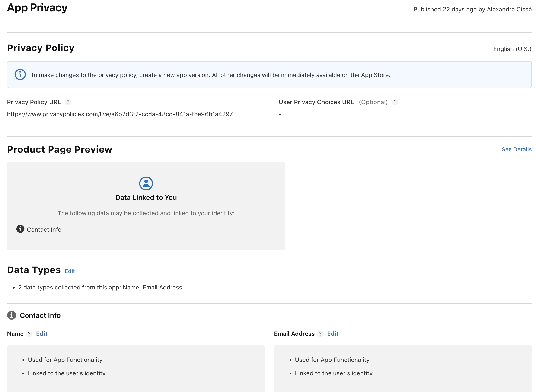This screenshot has width=536, height=392.
Task: Click Linked to the user's identity under Email Address
Action: click(333, 373)
